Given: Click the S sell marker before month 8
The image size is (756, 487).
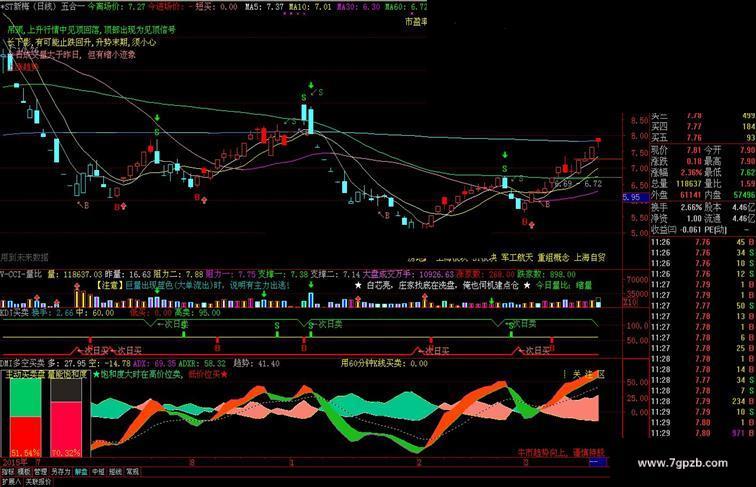Looking at the screenshot, I should (x=157, y=132).
